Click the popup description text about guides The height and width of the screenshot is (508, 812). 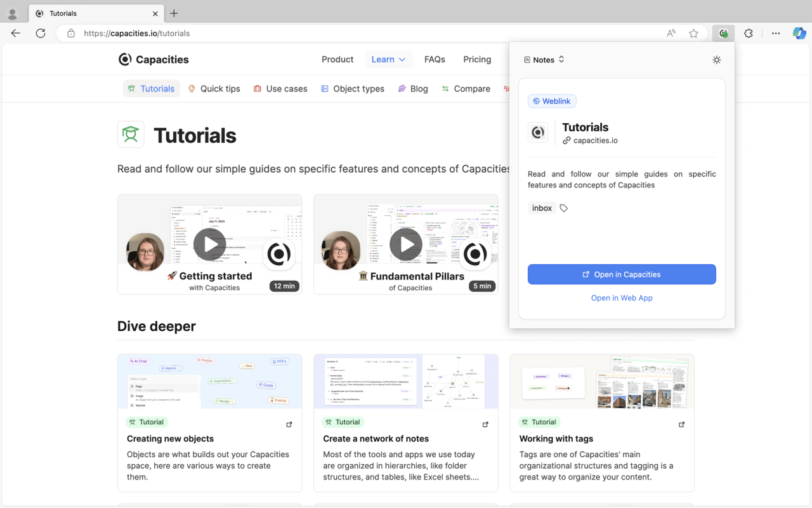point(622,180)
